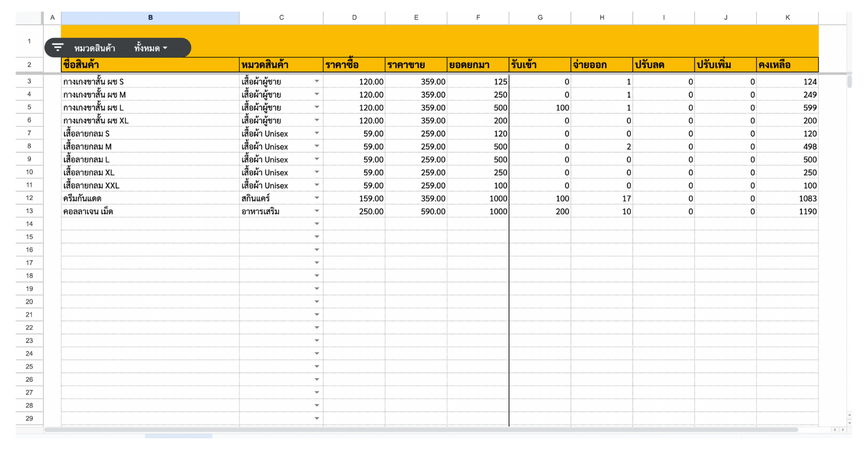Select the 498 remaining stock cell
Screen dimensions: 868x450
tap(788, 146)
